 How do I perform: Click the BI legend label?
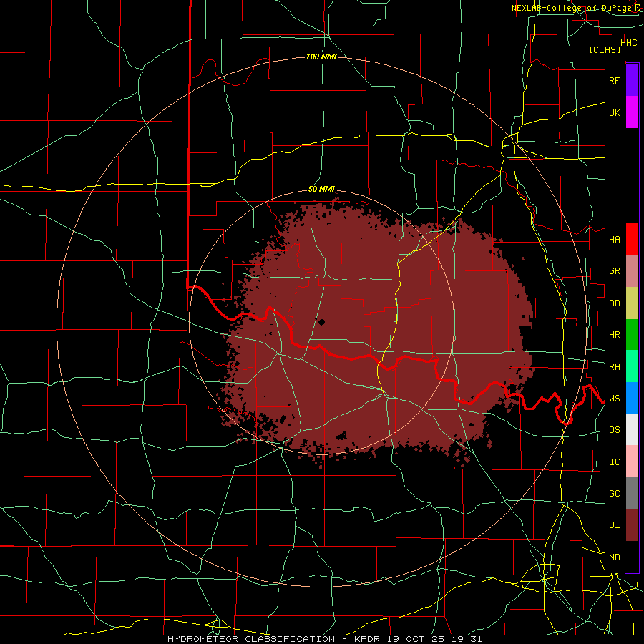(x=614, y=525)
